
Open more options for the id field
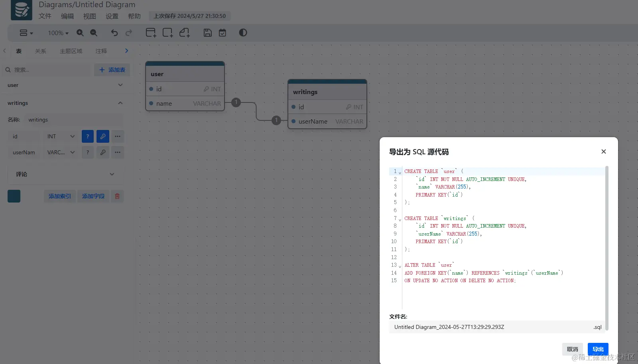[x=118, y=136]
